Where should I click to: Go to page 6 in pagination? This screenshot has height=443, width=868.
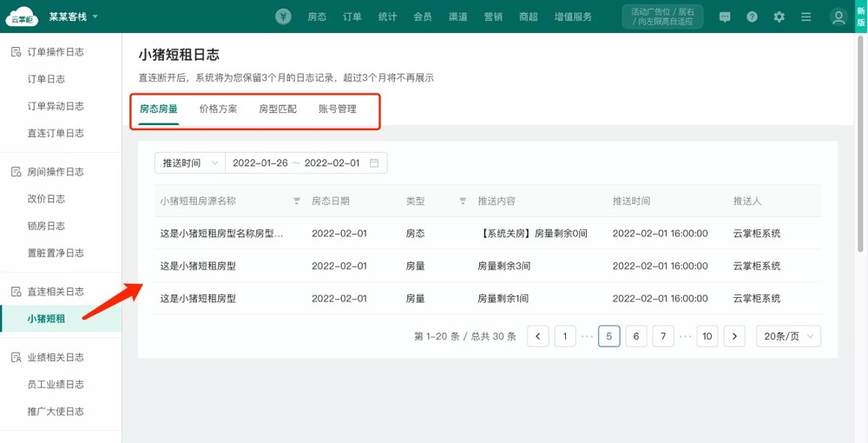636,336
